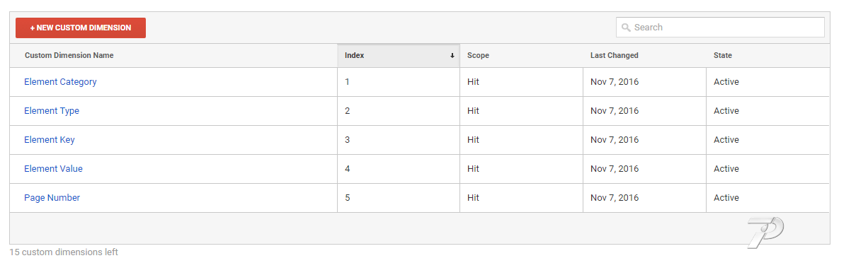Click the 15 custom dimensions left text
The height and width of the screenshot is (275, 868).
point(64,252)
